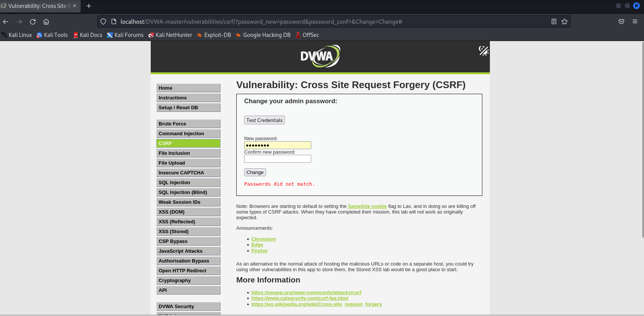Open File Upload page
Viewport: 644px width, 316px height.
tap(188, 163)
